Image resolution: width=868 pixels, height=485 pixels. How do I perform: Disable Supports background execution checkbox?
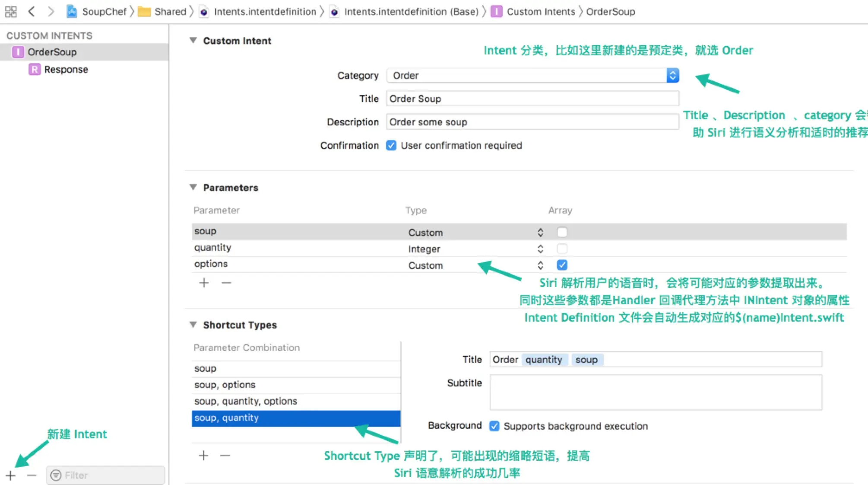click(494, 426)
